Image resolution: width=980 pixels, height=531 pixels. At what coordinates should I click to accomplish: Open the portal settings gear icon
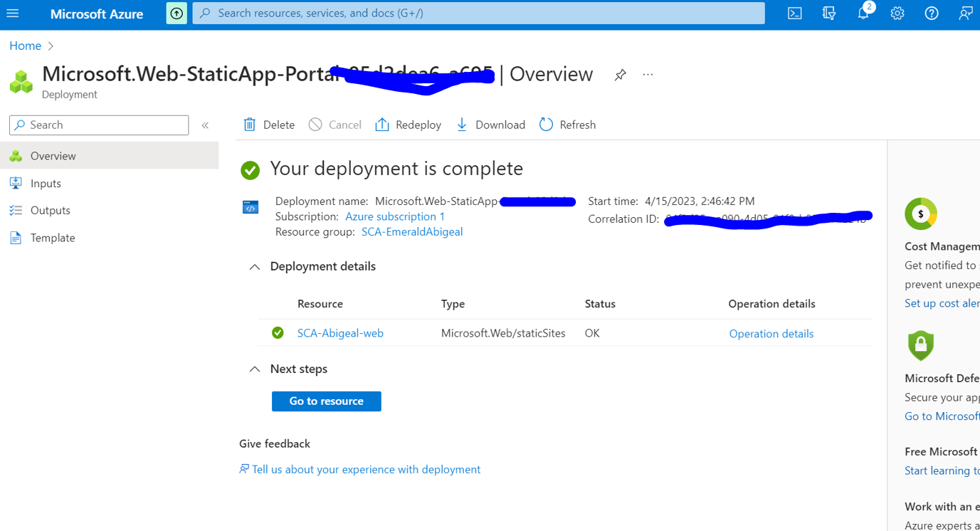897,14
